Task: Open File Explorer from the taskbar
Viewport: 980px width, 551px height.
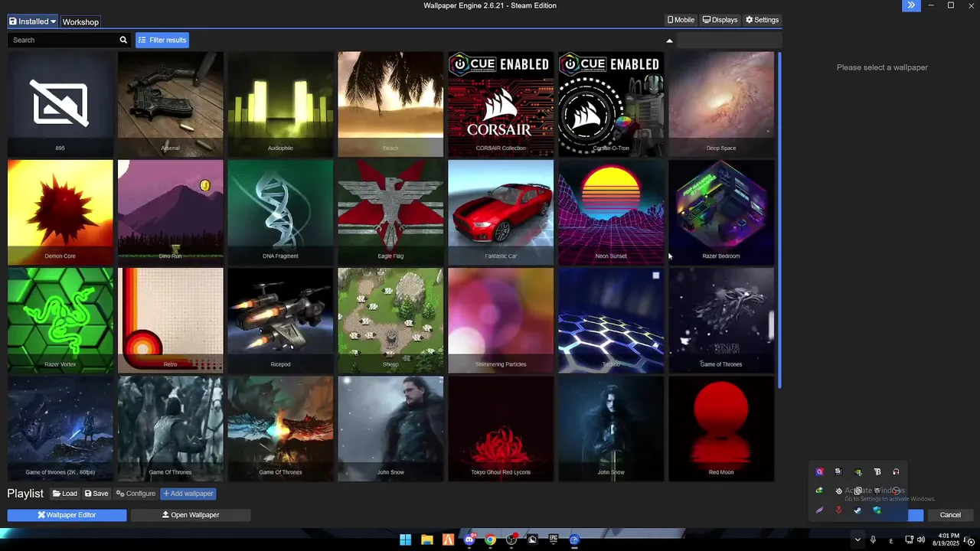Action: pos(427,540)
